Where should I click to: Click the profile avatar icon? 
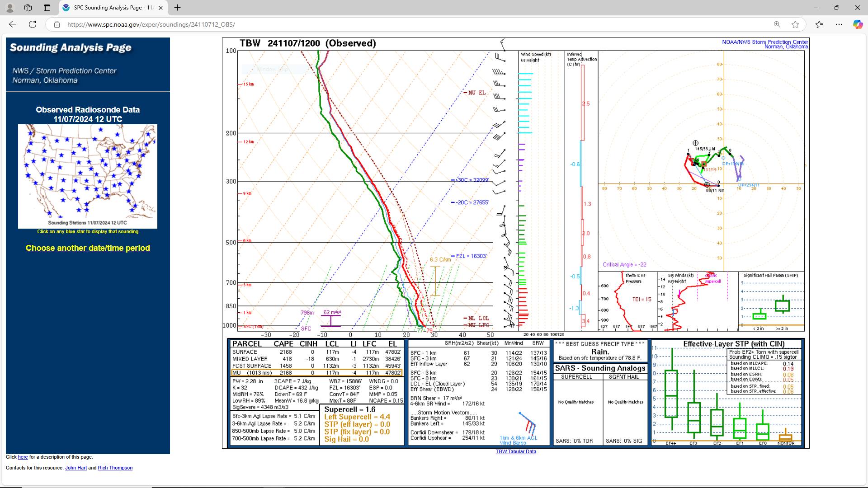[x=10, y=8]
